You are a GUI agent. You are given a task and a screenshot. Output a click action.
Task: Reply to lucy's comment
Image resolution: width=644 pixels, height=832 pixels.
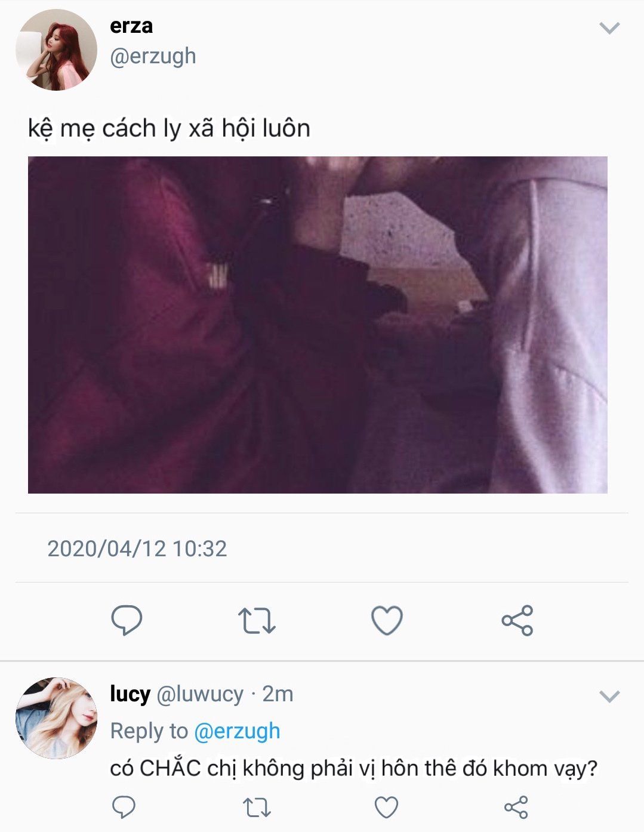(x=124, y=807)
